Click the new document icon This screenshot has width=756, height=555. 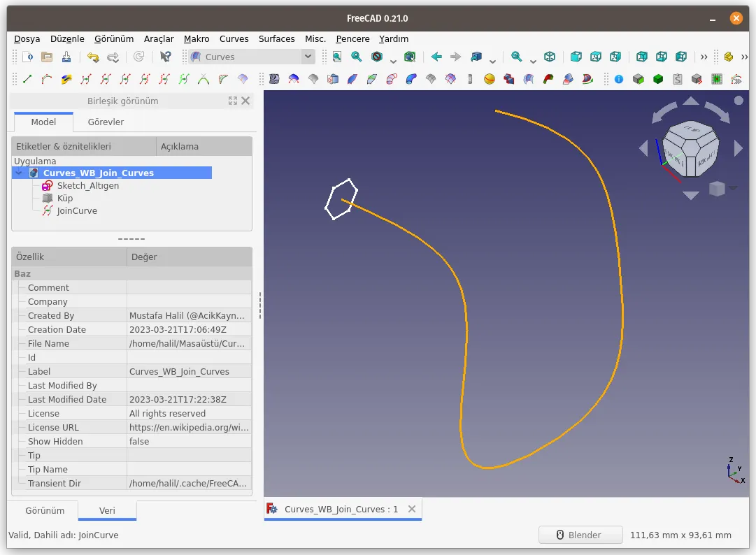(x=27, y=57)
